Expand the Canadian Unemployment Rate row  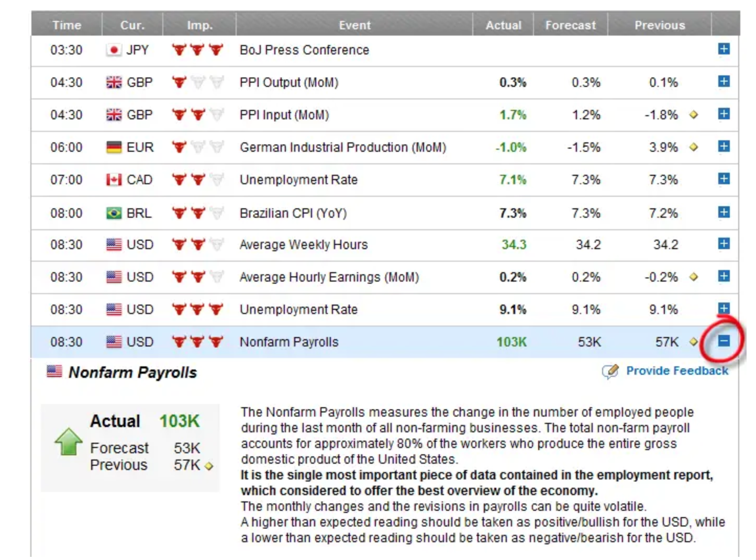[x=724, y=179]
